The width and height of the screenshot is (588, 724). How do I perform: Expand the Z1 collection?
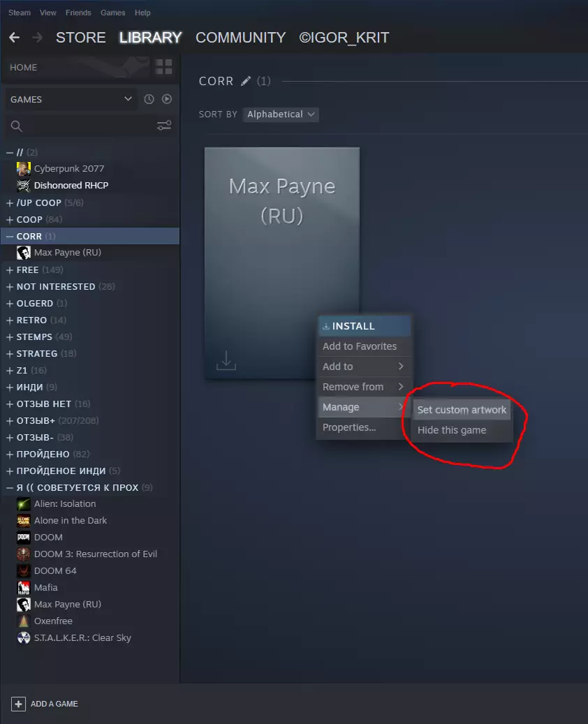click(x=10, y=370)
